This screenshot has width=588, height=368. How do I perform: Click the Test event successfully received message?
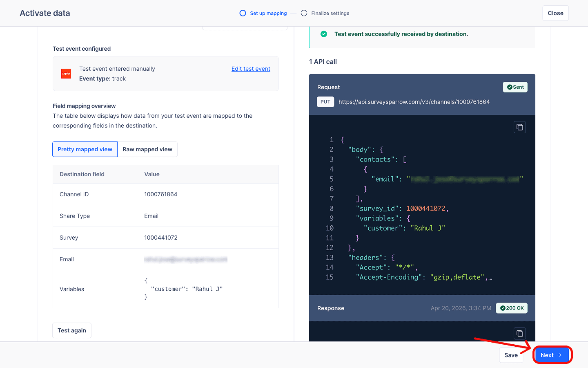[x=401, y=34]
